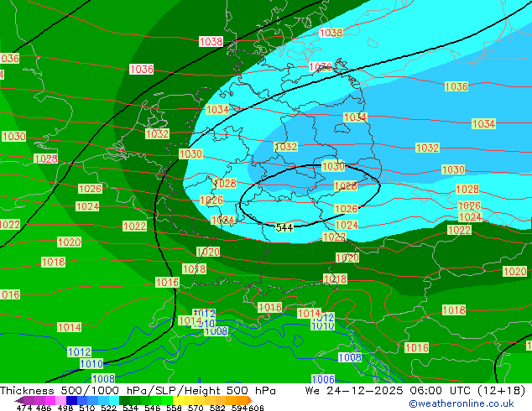Click legend value 558
Viewport: 532px width, 411px height.
(x=174, y=408)
